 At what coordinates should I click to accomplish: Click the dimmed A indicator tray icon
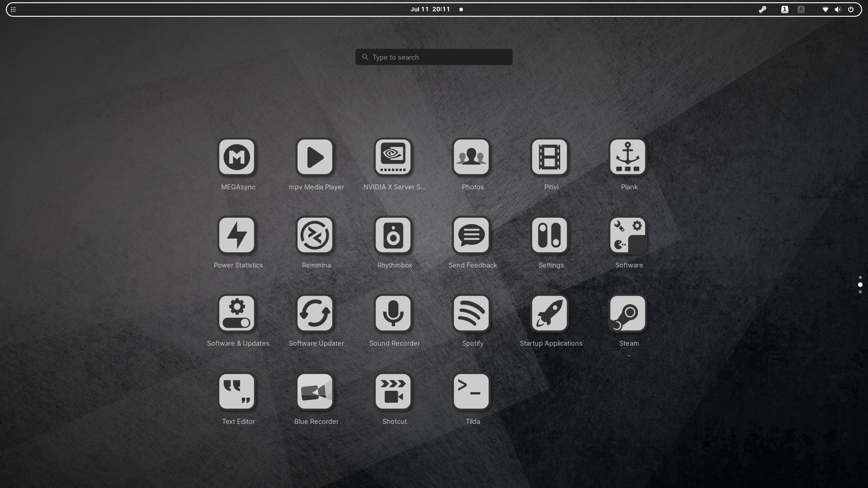pyautogui.click(x=801, y=9)
